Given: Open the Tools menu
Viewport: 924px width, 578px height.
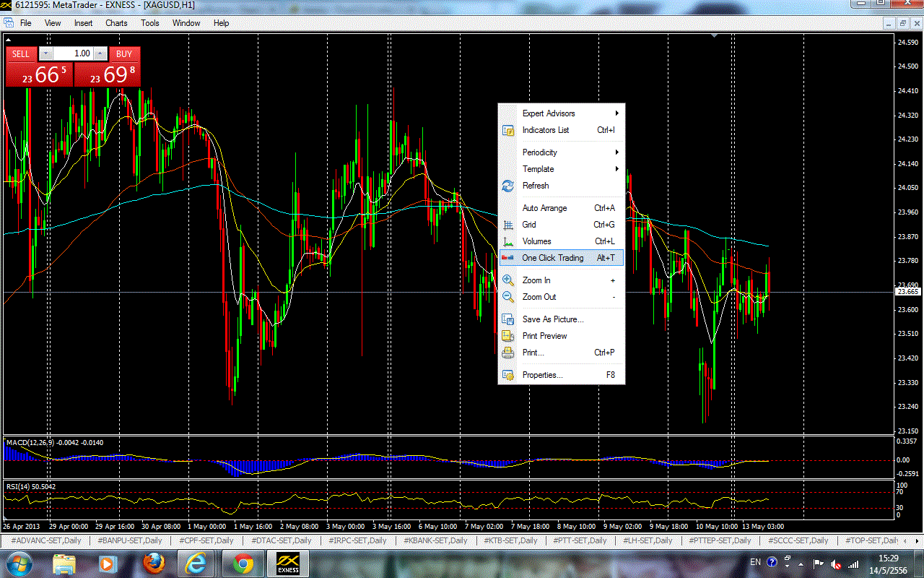Looking at the screenshot, I should pos(150,23).
